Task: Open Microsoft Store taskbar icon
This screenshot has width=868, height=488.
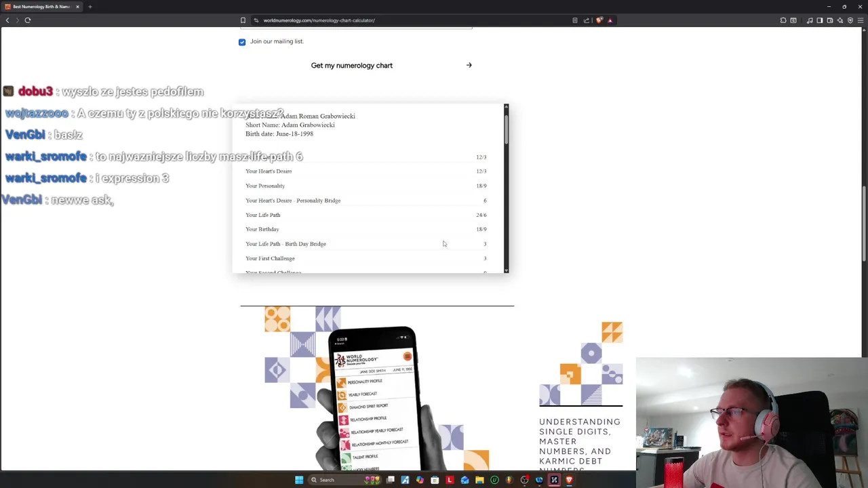Action: click(x=435, y=480)
